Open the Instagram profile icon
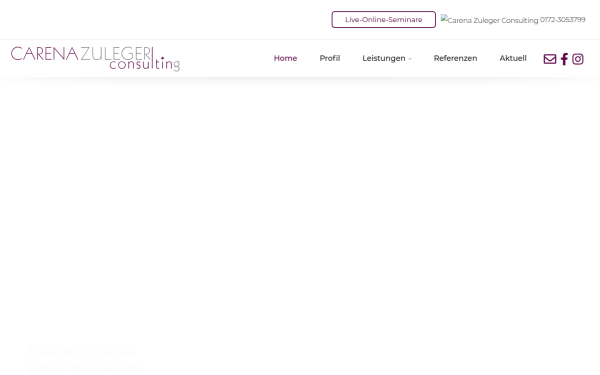 point(577,59)
